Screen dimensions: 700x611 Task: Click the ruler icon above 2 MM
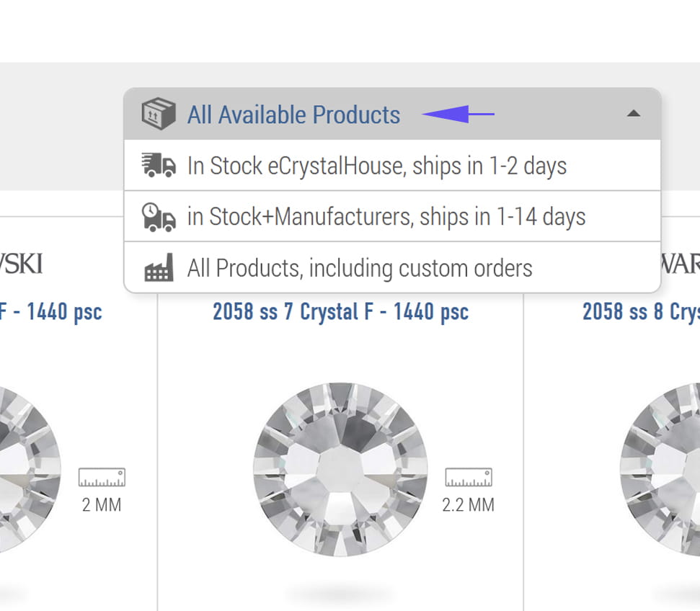(x=102, y=477)
